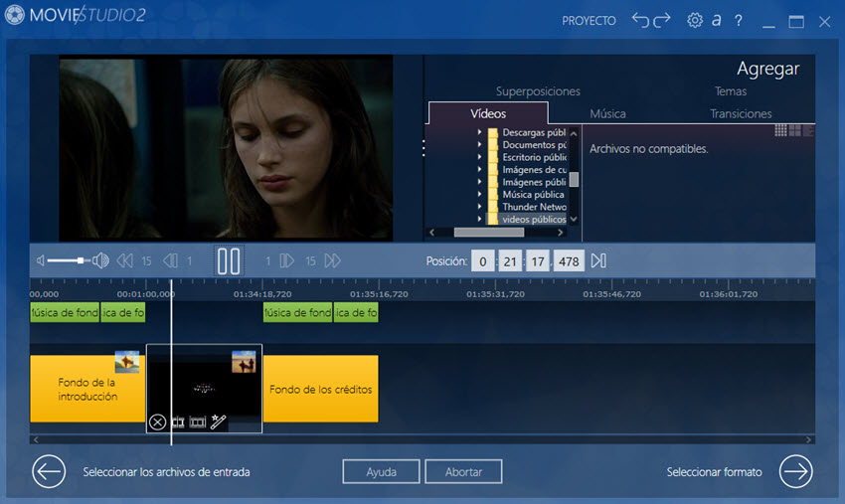The width and height of the screenshot is (845, 504).
Task: Edit the milliseconds field showing 478
Action: 569,261
